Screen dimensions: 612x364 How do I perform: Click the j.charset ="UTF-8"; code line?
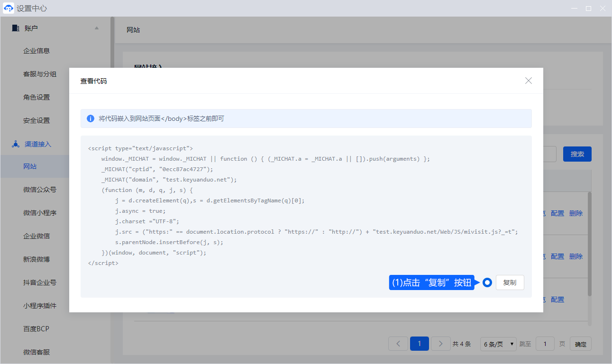[x=147, y=221]
